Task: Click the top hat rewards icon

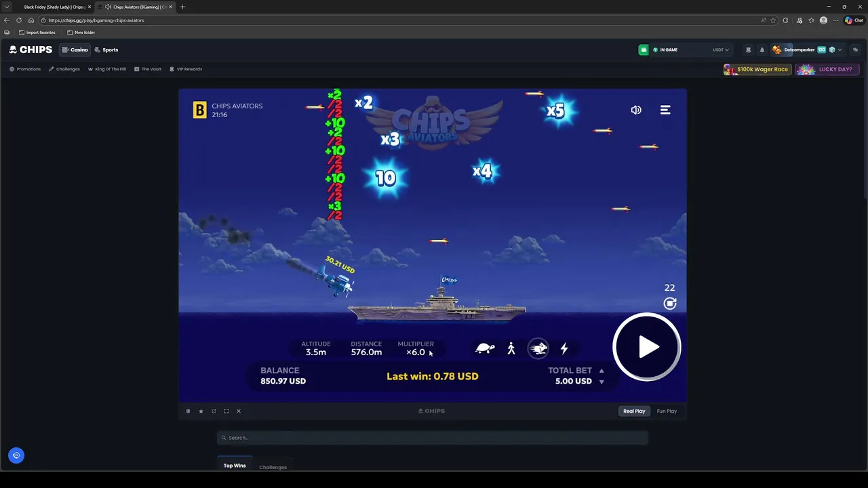Action: click(x=748, y=49)
